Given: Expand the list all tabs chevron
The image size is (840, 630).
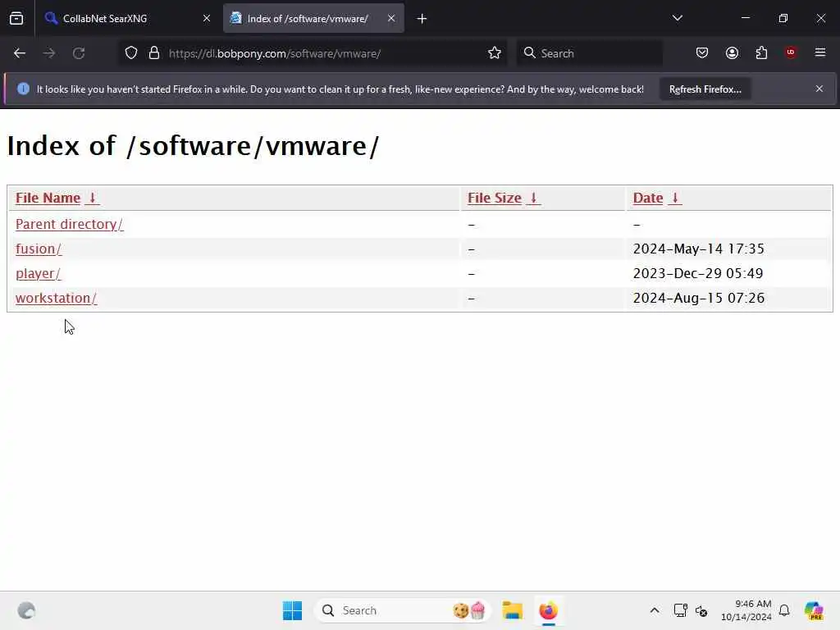Looking at the screenshot, I should [677, 18].
